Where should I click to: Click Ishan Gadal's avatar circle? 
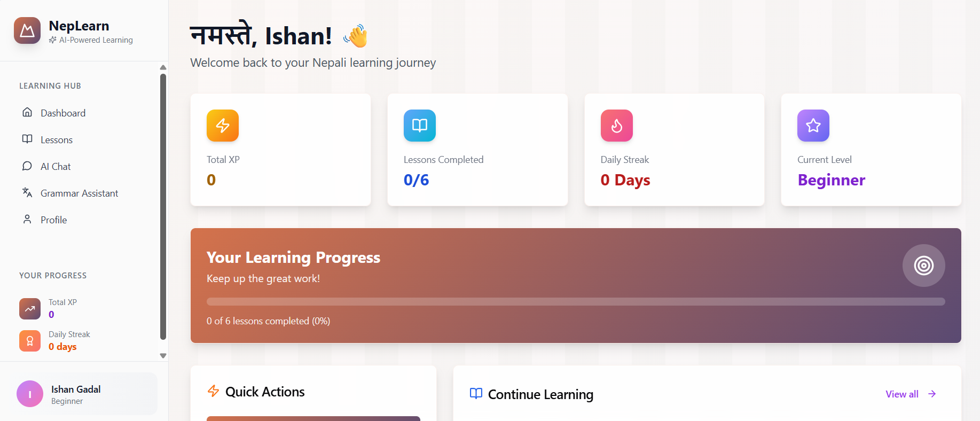(x=30, y=394)
